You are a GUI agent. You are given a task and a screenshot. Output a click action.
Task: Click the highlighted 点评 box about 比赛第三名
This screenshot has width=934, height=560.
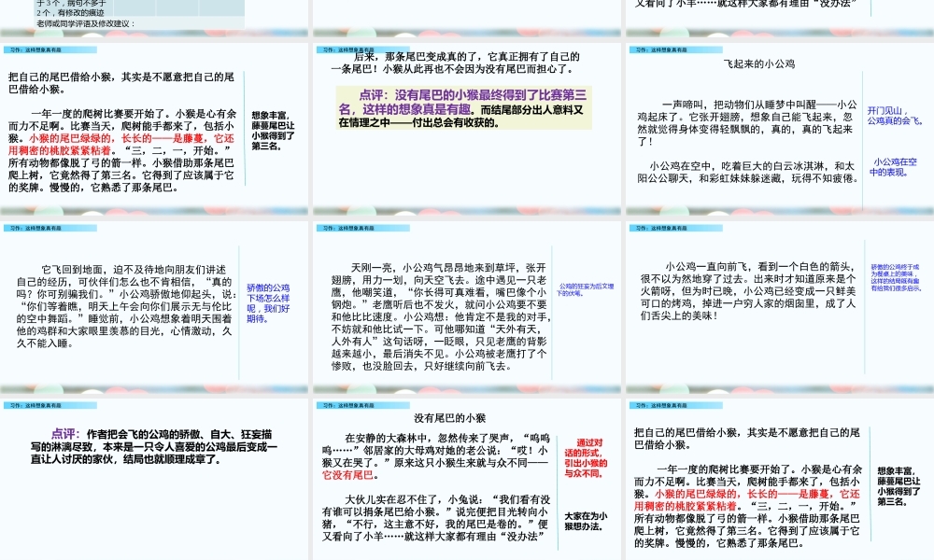click(x=464, y=107)
